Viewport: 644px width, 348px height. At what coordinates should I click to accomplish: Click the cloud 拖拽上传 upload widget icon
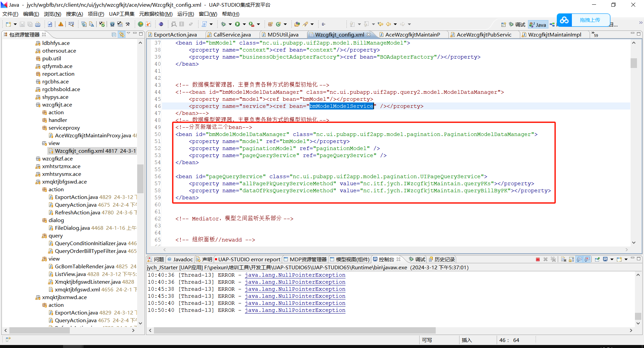pyautogui.click(x=565, y=20)
